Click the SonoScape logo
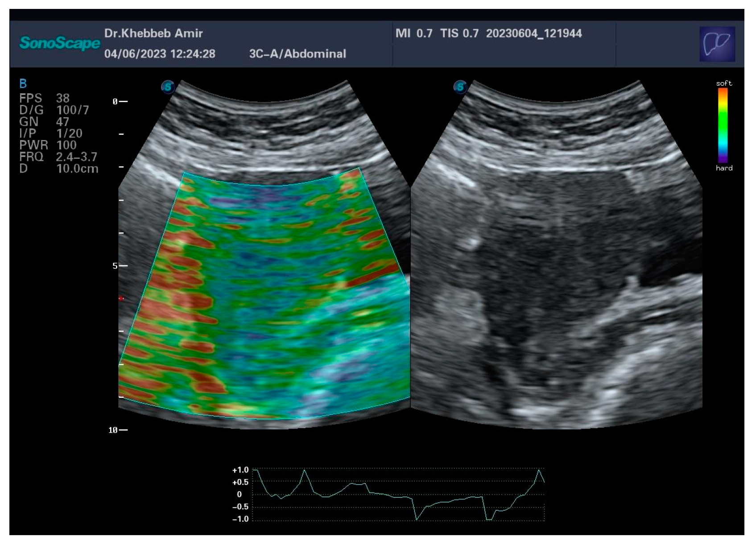Screen dimensions: 756x545 coord(60,43)
